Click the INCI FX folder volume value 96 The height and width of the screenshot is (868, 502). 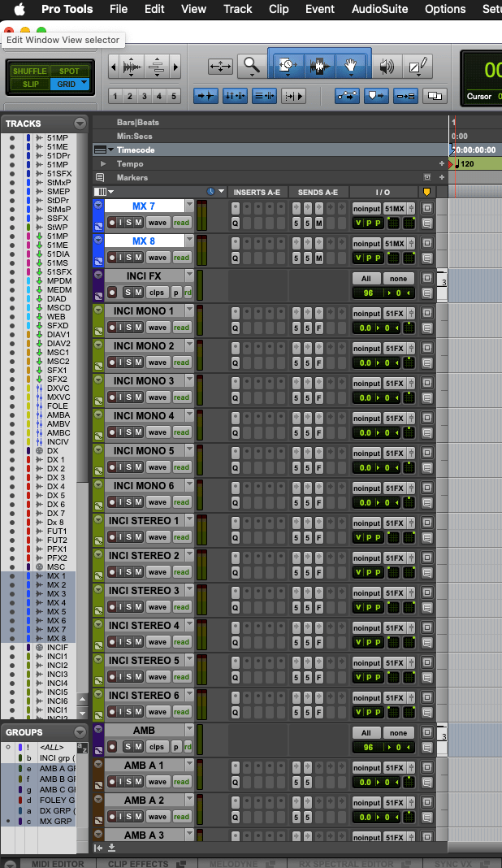368,293
